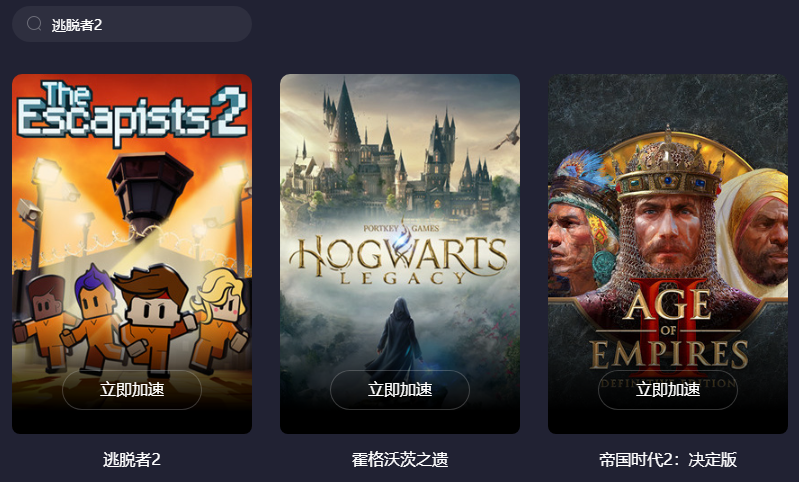
Task: Click the Portkey Games label
Action: click(x=401, y=228)
